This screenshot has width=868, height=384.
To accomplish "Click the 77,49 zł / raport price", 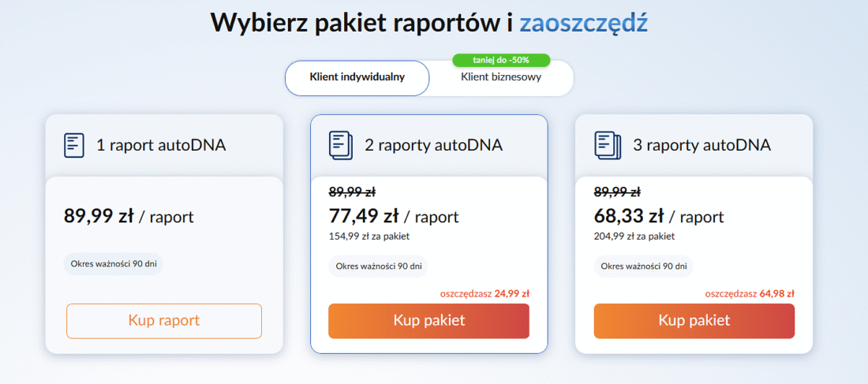I will [x=393, y=216].
